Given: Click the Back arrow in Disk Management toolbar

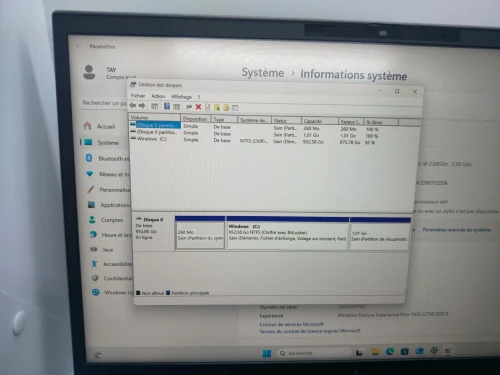Looking at the screenshot, I should 133,106.
